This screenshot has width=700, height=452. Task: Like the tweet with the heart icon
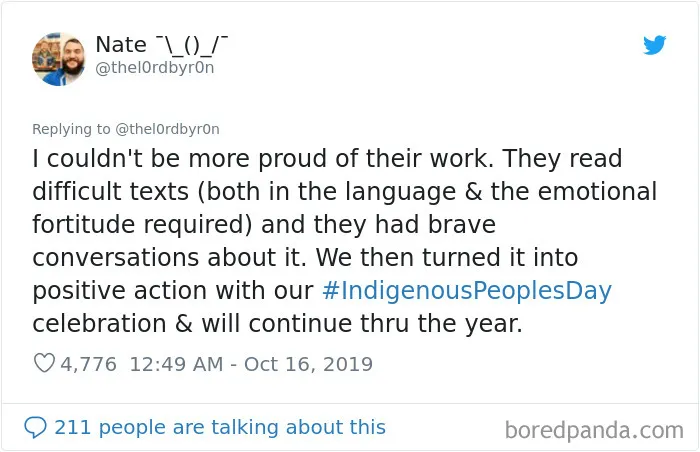point(44,363)
